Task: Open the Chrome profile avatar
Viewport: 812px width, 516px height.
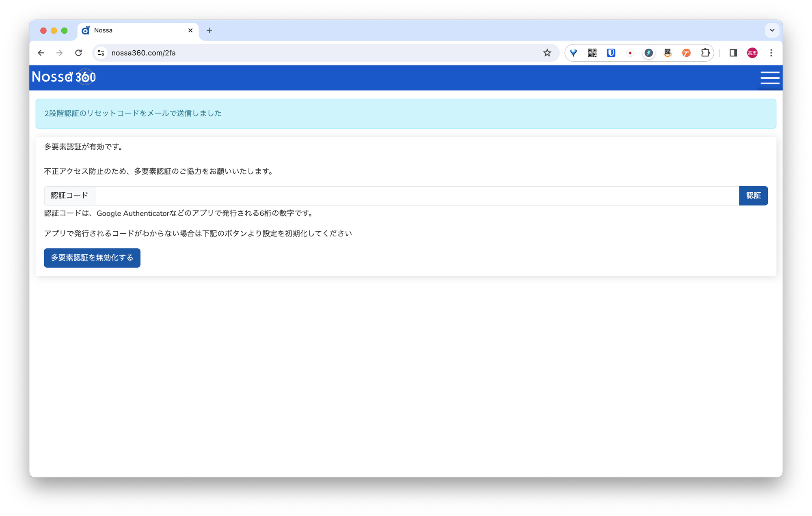Action: click(752, 53)
